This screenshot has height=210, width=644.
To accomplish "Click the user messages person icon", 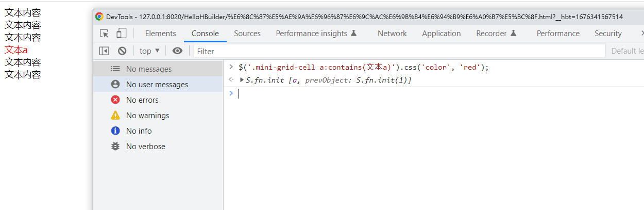I will click(x=115, y=85).
